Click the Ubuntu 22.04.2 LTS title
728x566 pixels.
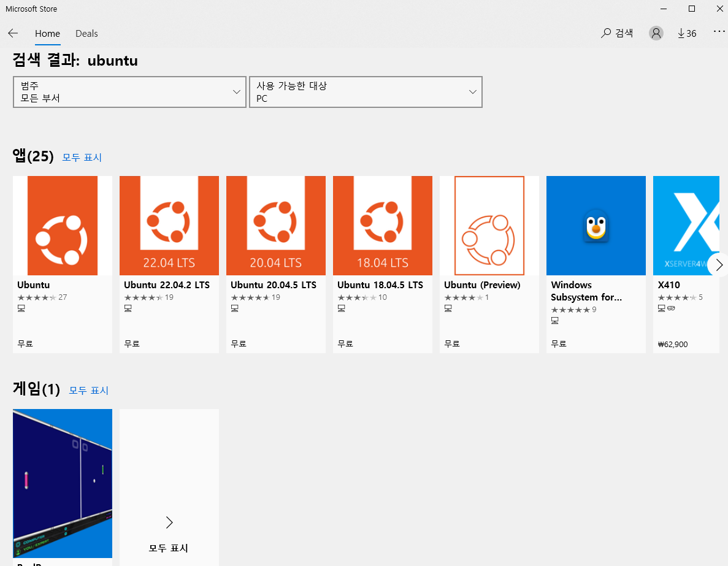click(x=167, y=285)
